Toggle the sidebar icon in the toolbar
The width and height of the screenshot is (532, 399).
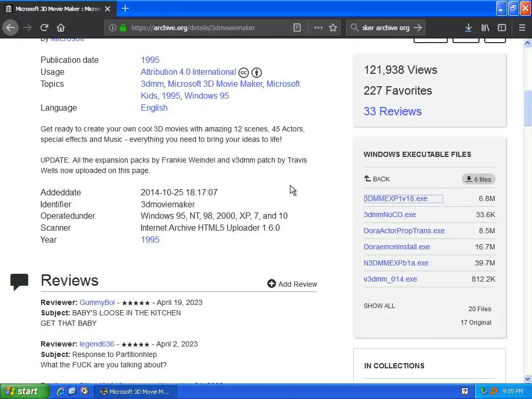pos(502,28)
